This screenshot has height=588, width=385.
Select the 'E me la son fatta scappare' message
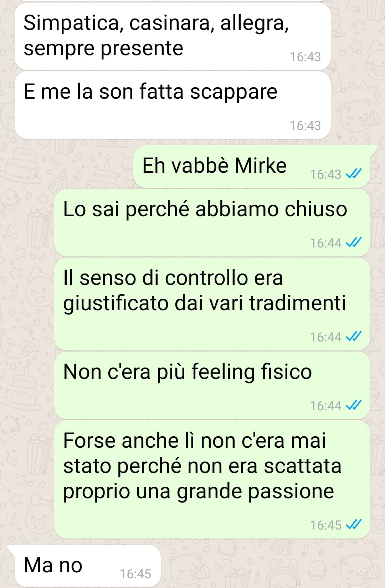pyautogui.click(x=173, y=105)
